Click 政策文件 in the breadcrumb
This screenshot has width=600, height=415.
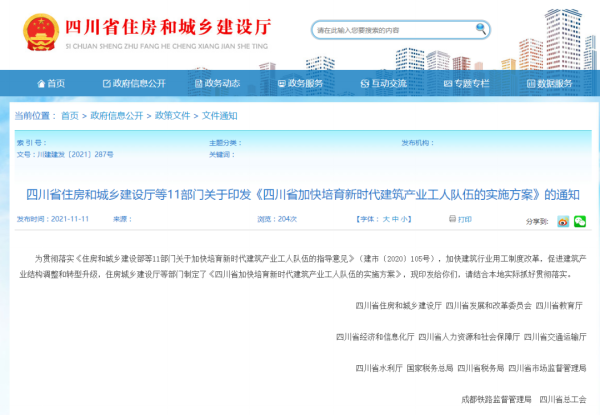(x=172, y=116)
